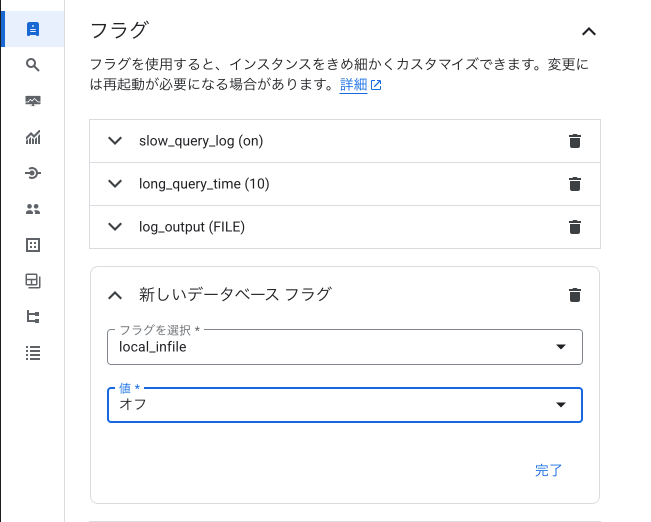Open the Overview sidebar icon
This screenshot has width=651, height=522.
(33, 29)
